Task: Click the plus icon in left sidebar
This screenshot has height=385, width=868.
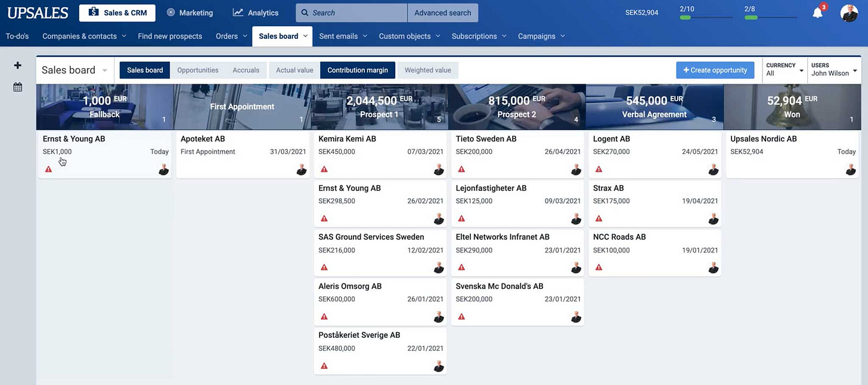Action: click(x=18, y=65)
